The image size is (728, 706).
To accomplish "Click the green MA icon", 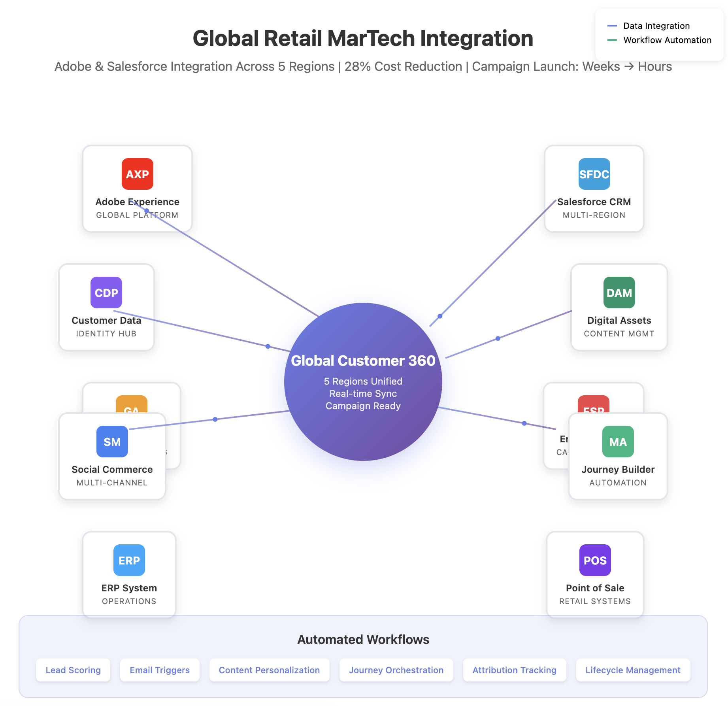I will 618,442.
